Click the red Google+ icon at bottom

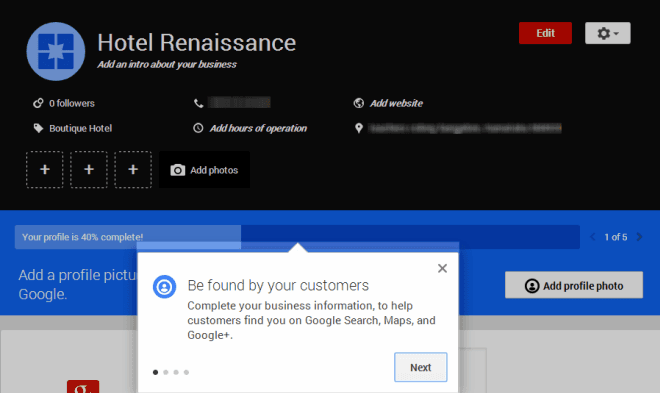point(83,387)
